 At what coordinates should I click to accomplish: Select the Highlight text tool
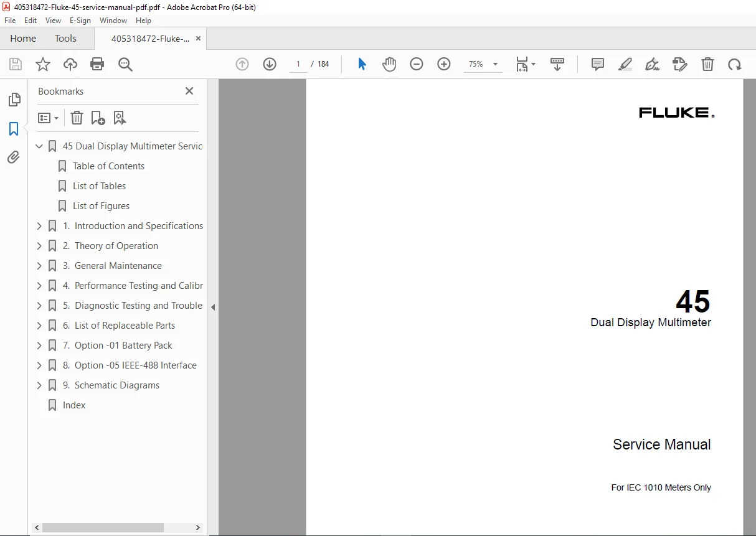(625, 64)
